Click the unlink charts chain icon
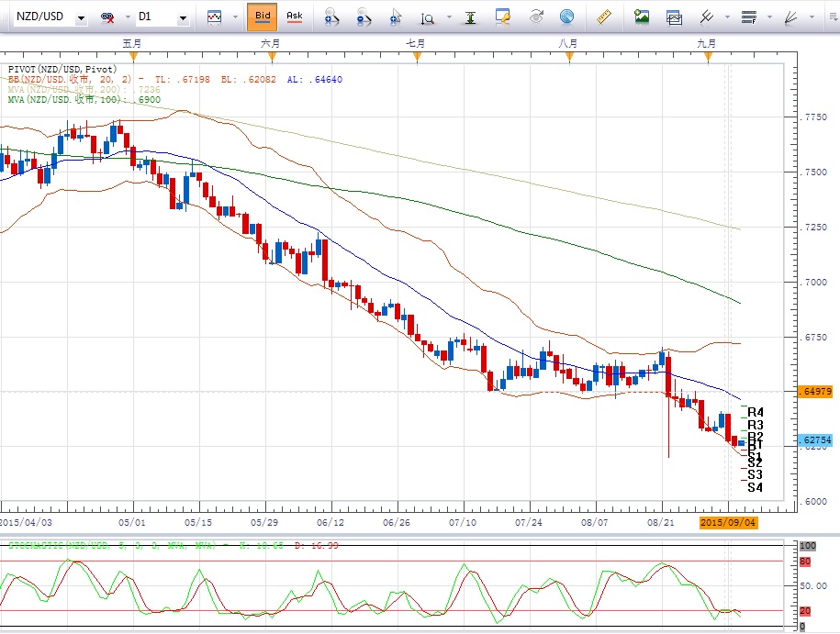Viewport: 840px width, 634px height. pyautogui.click(x=107, y=17)
